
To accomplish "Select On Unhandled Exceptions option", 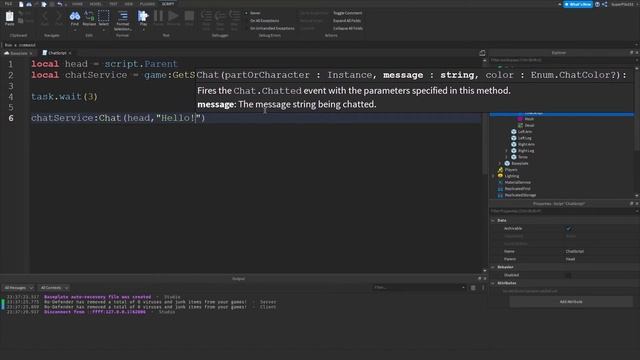I will point(272,29).
